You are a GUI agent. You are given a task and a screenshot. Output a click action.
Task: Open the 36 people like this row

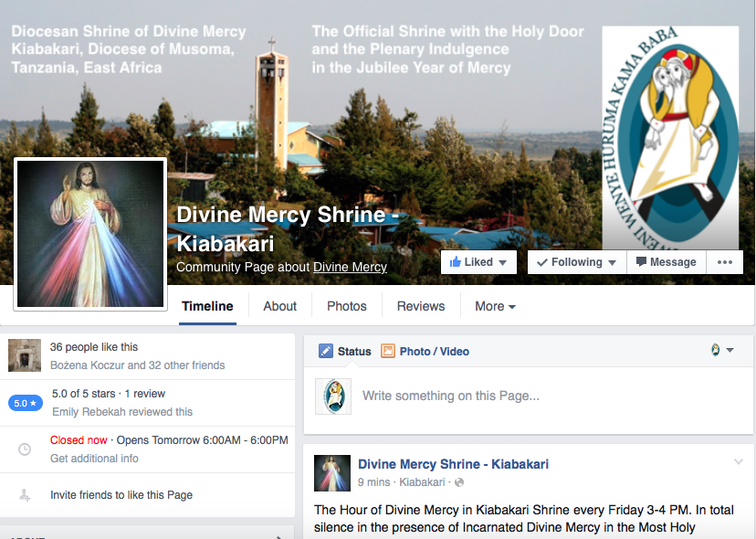click(147, 356)
